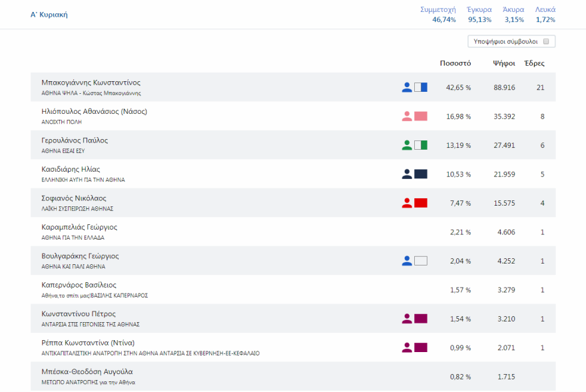The image size is (586, 392).
Task: Click blue person icon for Βουλγαράκης Γεώργιος
Action: click(x=407, y=261)
